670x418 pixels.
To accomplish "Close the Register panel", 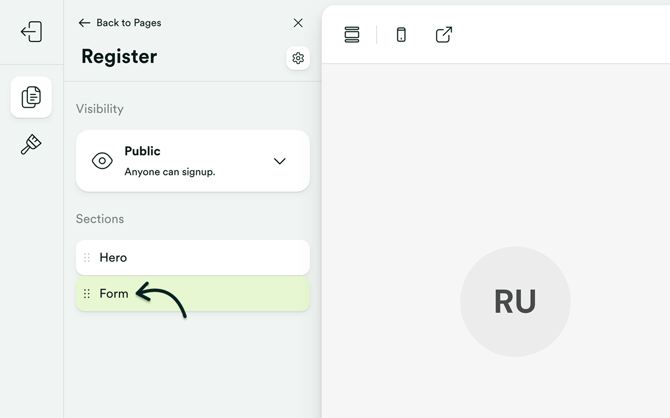I will 298,23.
